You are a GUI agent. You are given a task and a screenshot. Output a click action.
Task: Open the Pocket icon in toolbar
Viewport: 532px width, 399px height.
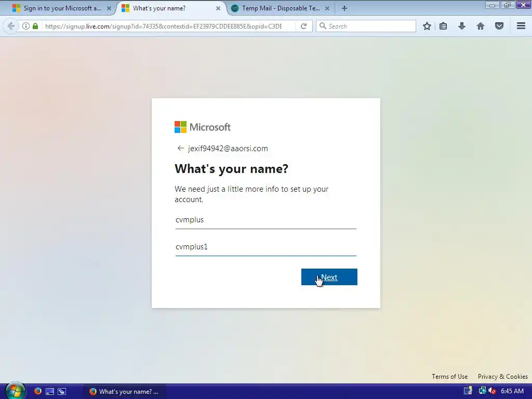[x=499, y=26]
